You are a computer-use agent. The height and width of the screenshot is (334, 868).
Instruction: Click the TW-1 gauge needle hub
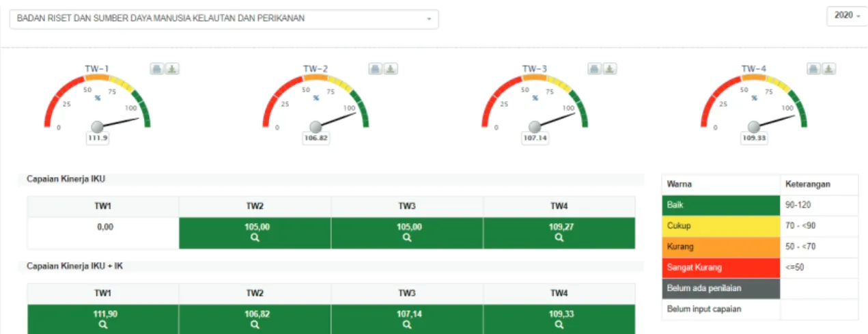coord(97,127)
